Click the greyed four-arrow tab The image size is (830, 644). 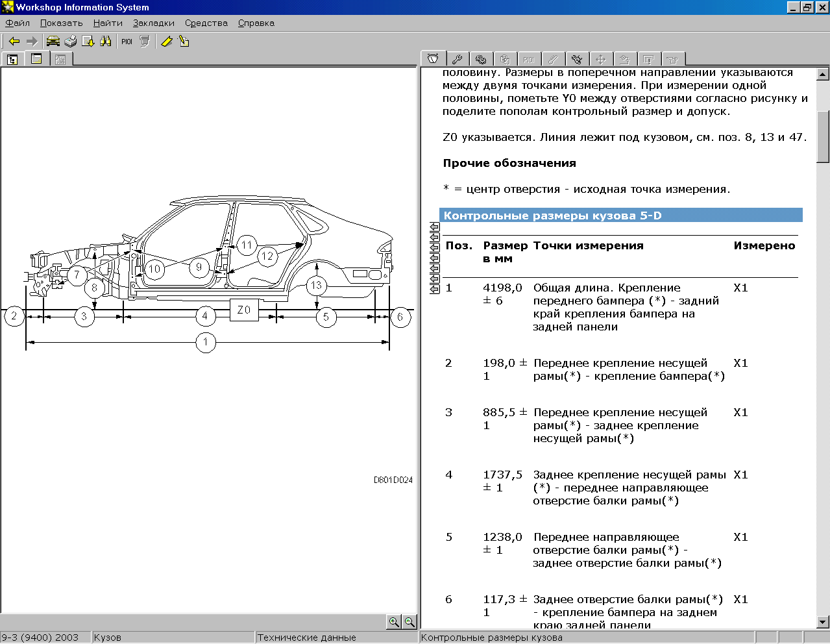tap(601, 59)
